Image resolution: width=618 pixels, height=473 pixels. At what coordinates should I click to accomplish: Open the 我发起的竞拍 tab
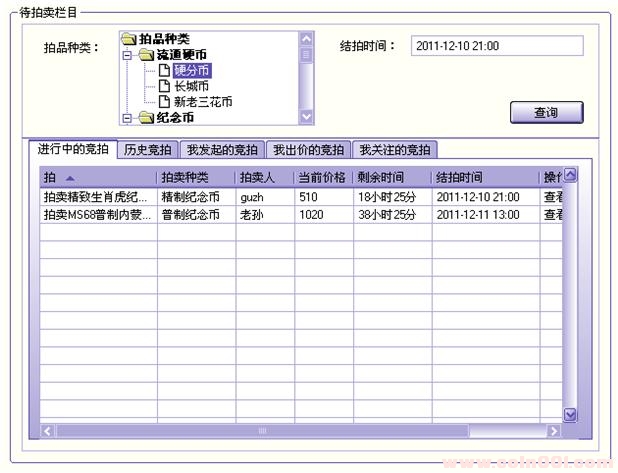(223, 150)
